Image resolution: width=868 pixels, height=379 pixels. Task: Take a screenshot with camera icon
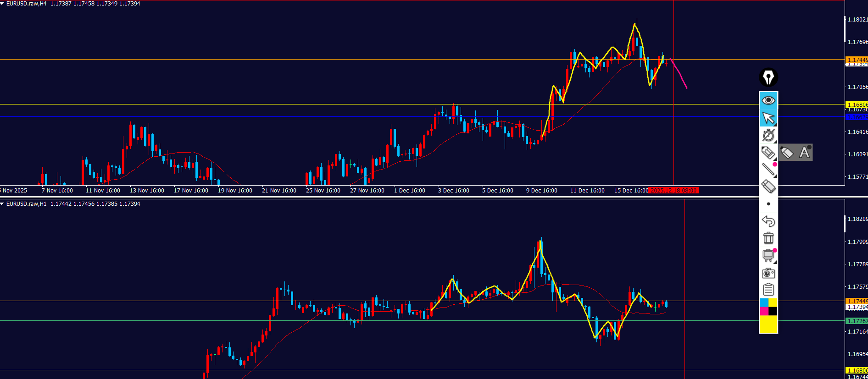tap(768, 273)
